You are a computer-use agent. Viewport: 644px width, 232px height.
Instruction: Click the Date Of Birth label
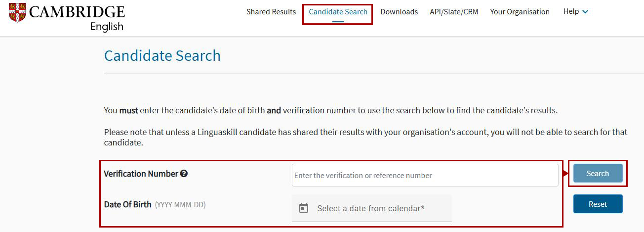127,204
